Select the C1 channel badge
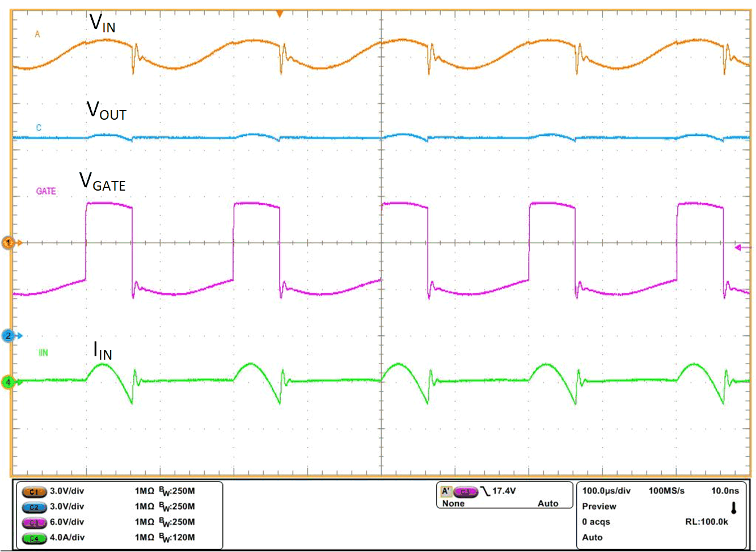The width and height of the screenshot is (756, 552). (34, 492)
